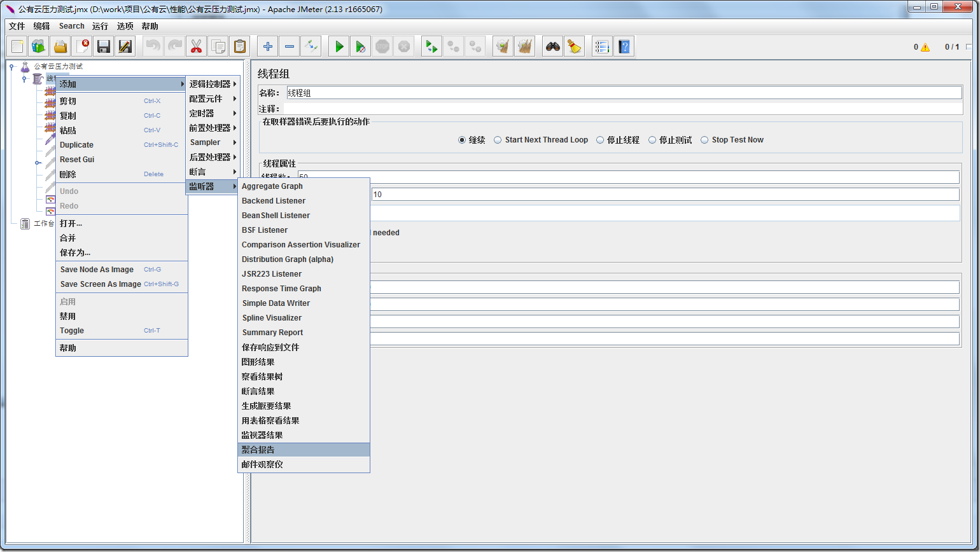Choose 邮件观察仪 listener
The width and height of the screenshot is (980, 552).
(304, 464)
